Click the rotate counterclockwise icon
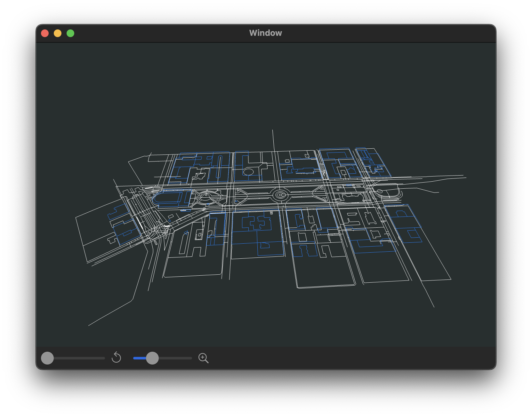The width and height of the screenshot is (532, 417). coord(116,357)
